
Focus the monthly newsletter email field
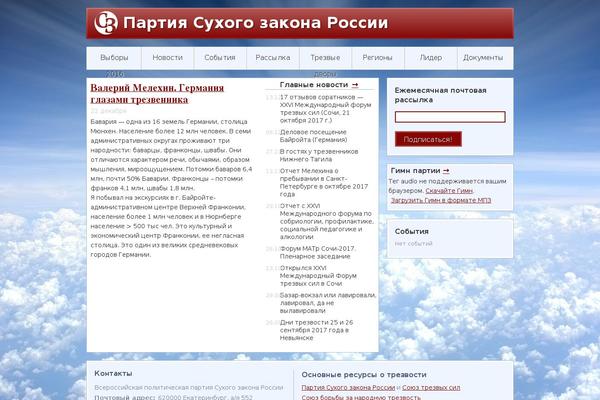pos(450,117)
